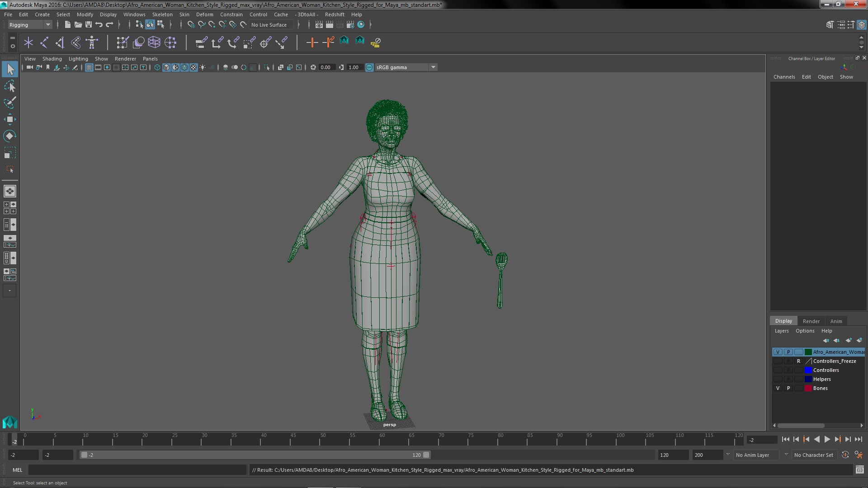Expand shelf options menu at left of shelf
This screenshot has width=868, height=488.
(13, 46)
